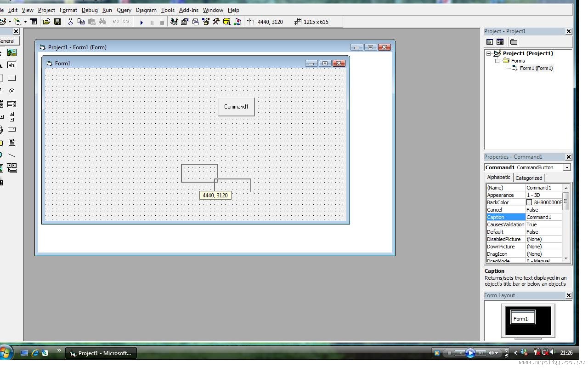Click the Save Project disk icon

57,22
